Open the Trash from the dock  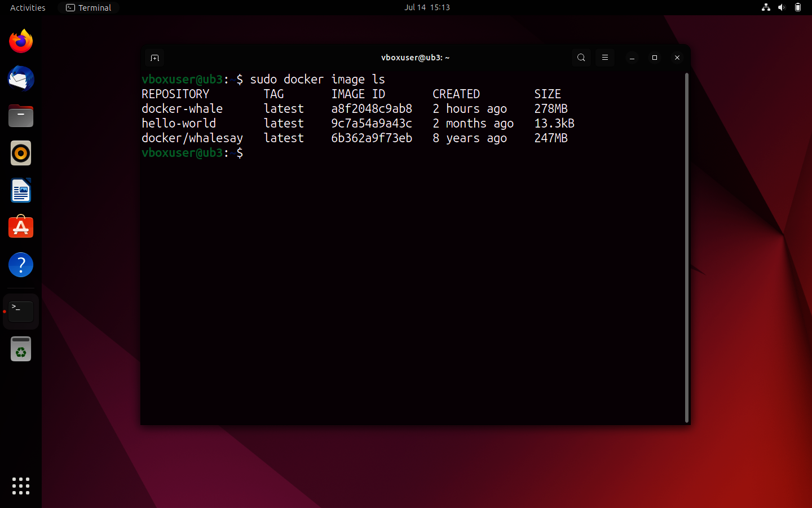click(20, 349)
